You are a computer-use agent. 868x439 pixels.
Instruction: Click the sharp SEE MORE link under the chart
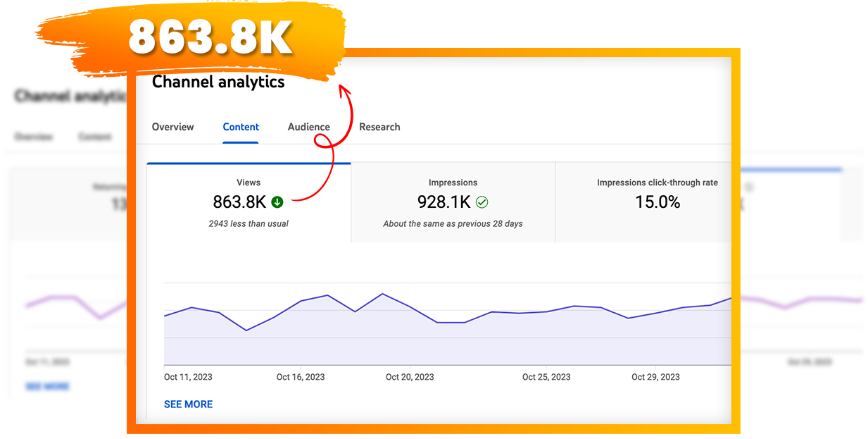(x=188, y=404)
